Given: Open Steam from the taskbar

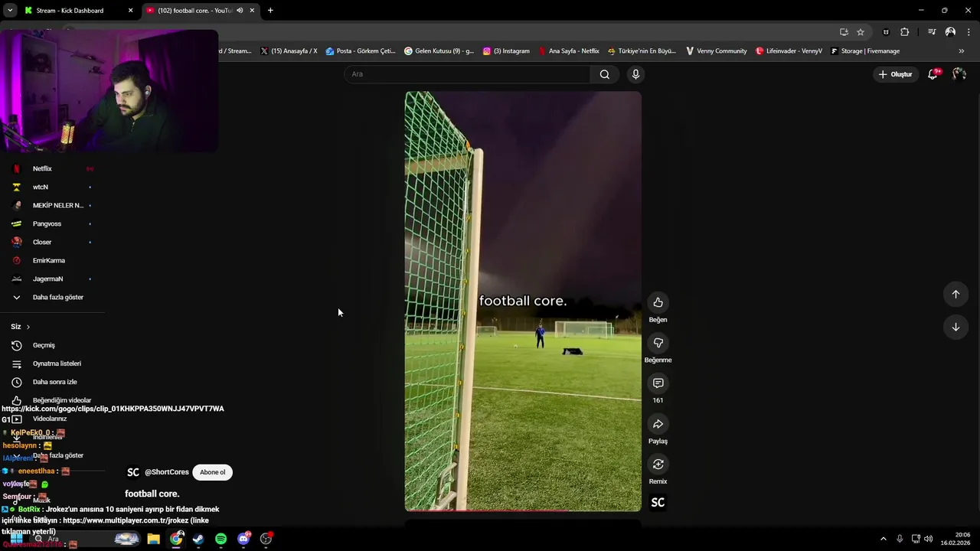Looking at the screenshot, I should [x=198, y=539].
